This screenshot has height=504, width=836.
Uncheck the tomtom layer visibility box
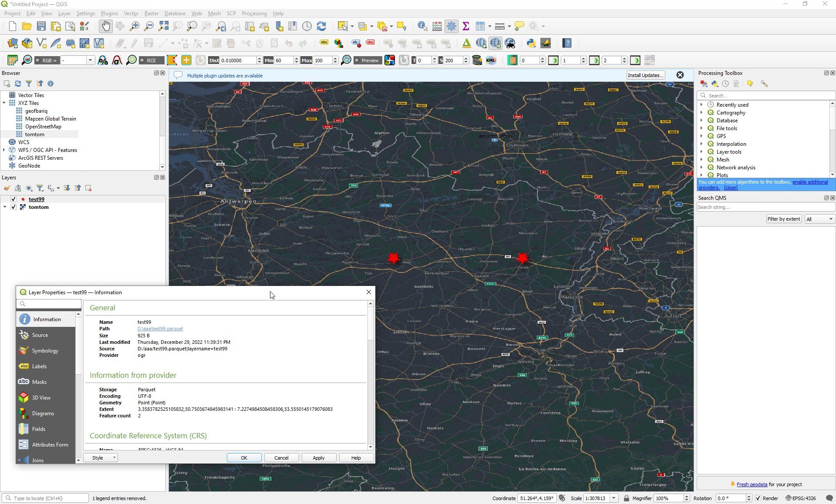tap(13, 207)
